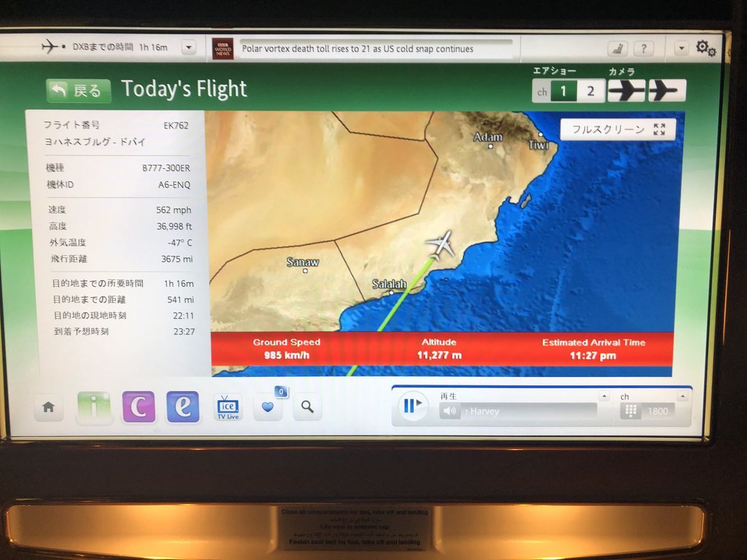Open the help question mark button
Viewport: 747px width, 560px height.
pos(644,49)
